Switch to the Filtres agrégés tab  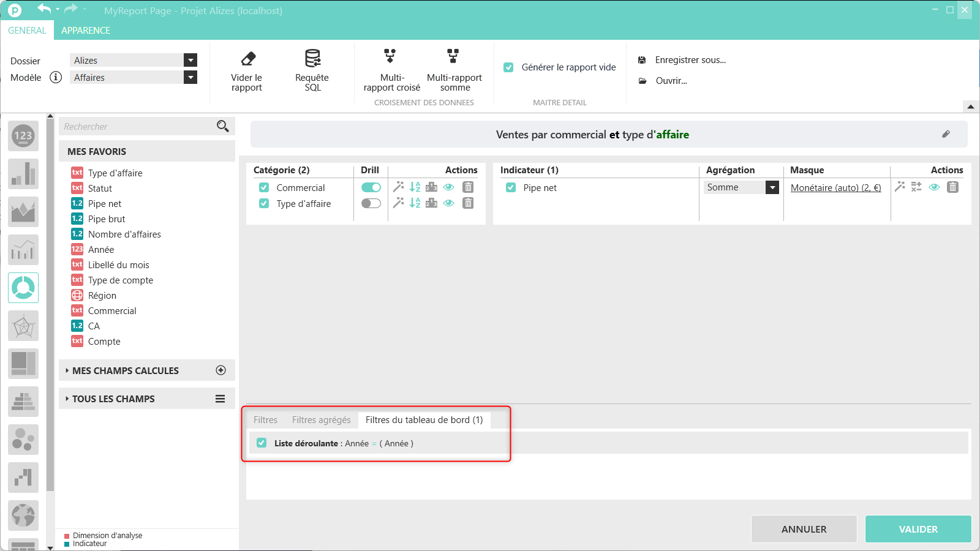point(321,420)
